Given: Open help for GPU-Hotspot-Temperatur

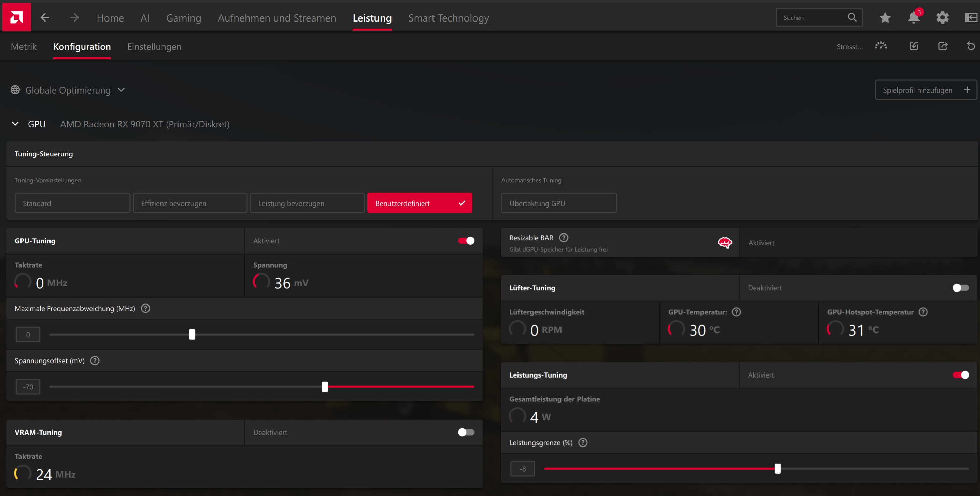Looking at the screenshot, I should pos(923,312).
